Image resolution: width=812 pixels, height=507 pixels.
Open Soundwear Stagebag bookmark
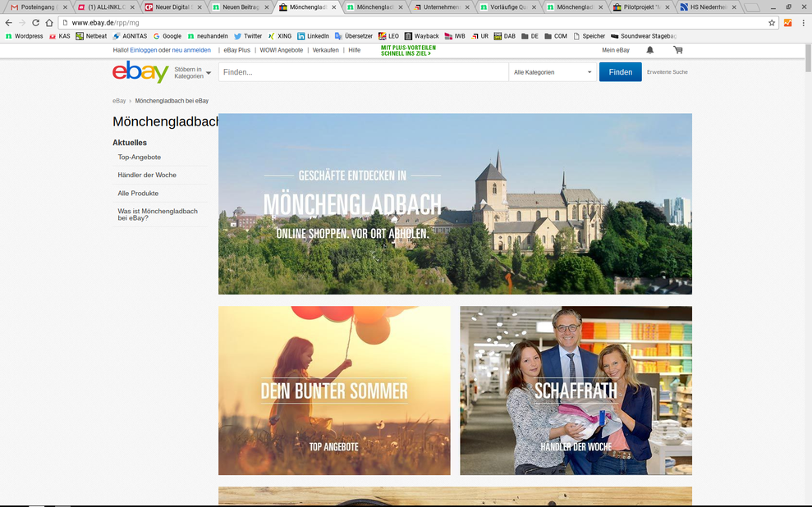click(x=644, y=36)
